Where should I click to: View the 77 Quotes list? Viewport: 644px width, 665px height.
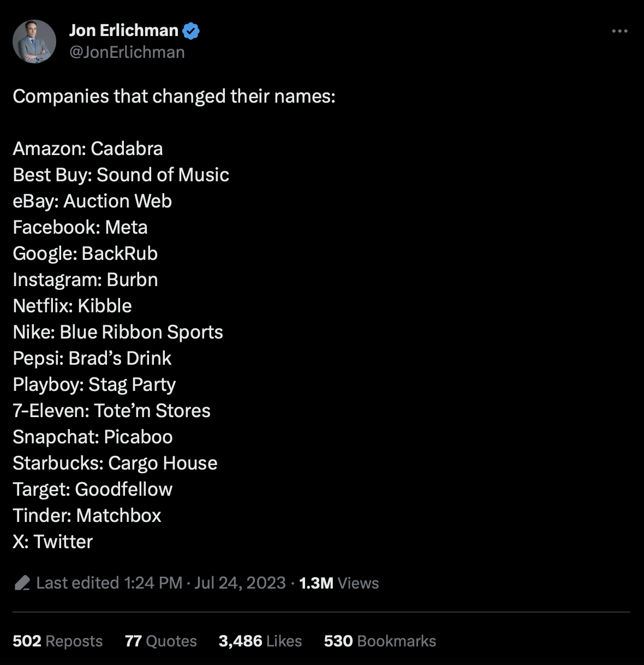(160, 641)
